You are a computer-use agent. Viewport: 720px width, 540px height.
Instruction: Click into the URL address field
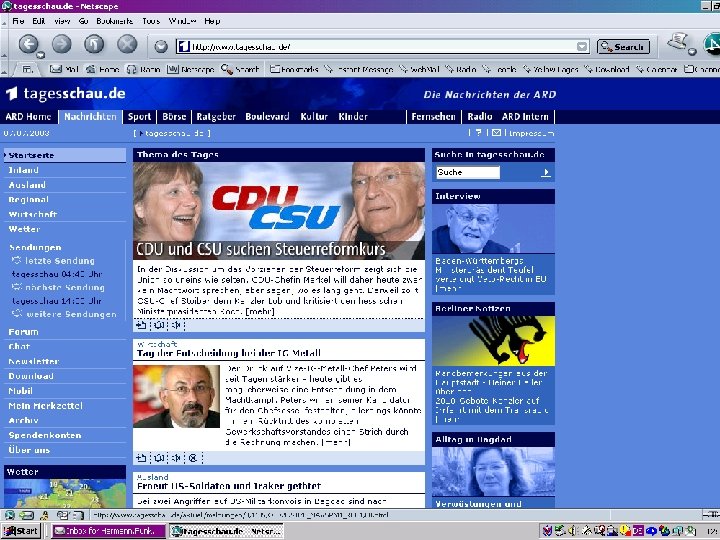tap(382, 46)
